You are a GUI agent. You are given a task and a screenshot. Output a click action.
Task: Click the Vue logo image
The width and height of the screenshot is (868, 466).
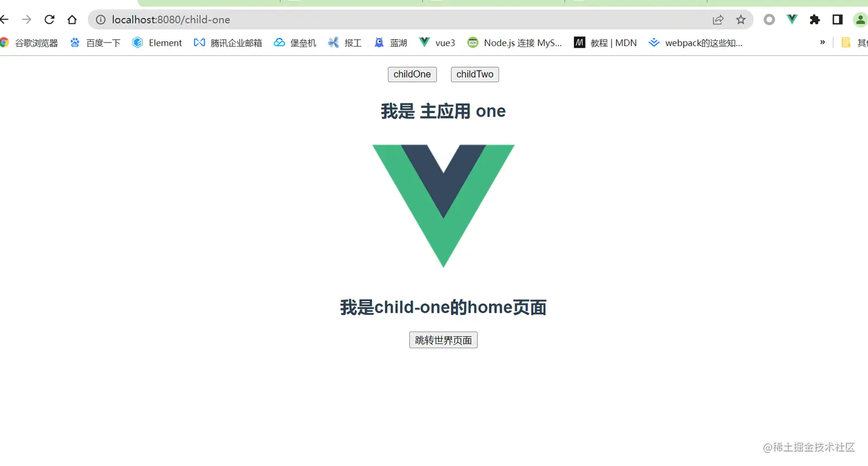tap(443, 206)
